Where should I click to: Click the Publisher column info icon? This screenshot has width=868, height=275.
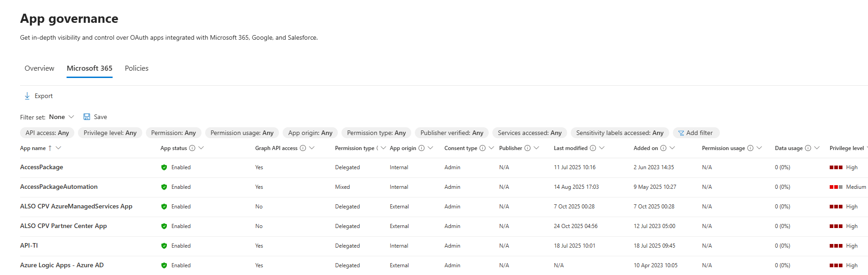point(527,148)
